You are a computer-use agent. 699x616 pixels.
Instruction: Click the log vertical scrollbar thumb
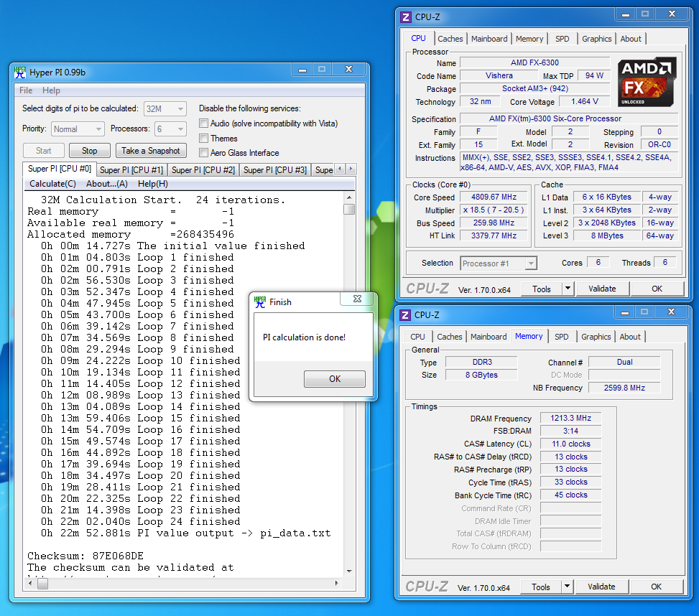click(x=349, y=209)
